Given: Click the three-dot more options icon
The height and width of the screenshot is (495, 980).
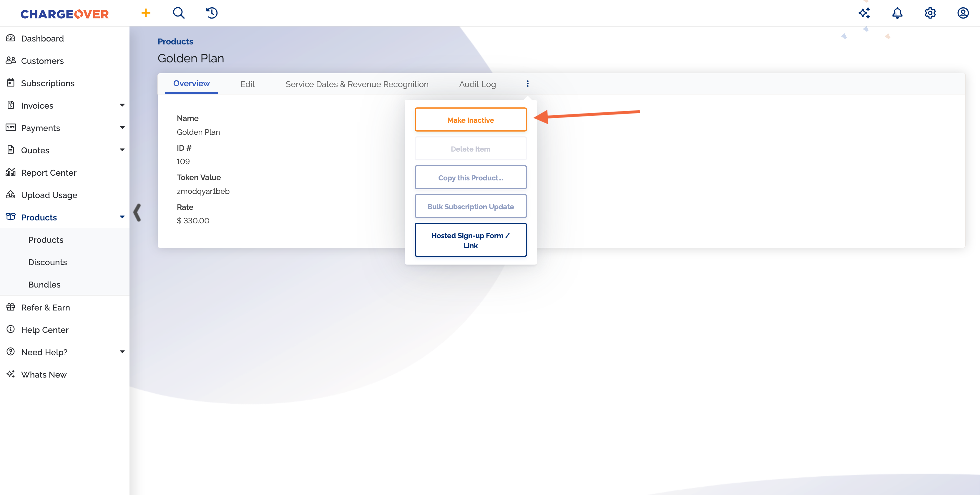Looking at the screenshot, I should [527, 84].
